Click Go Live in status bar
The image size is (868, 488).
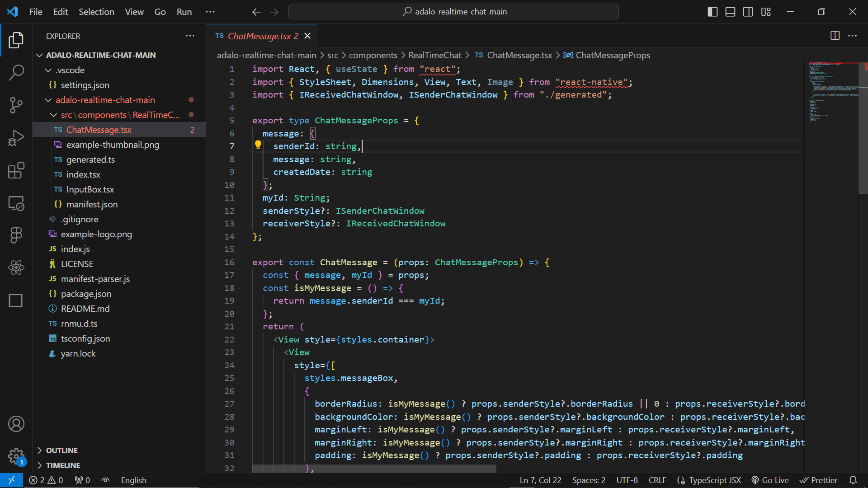pos(770,480)
